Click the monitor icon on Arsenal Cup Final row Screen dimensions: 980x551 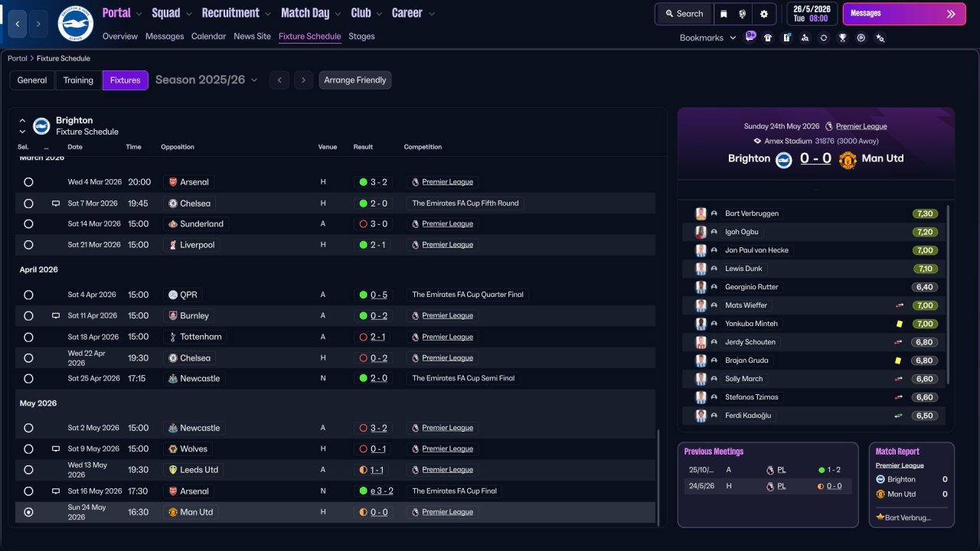tap(55, 491)
